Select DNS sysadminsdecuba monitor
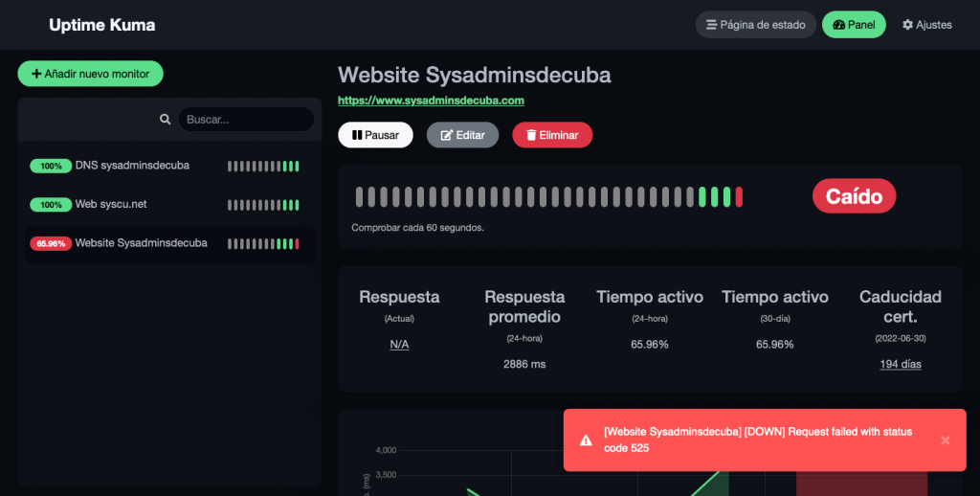This screenshot has height=496, width=980. (x=169, y=166)
